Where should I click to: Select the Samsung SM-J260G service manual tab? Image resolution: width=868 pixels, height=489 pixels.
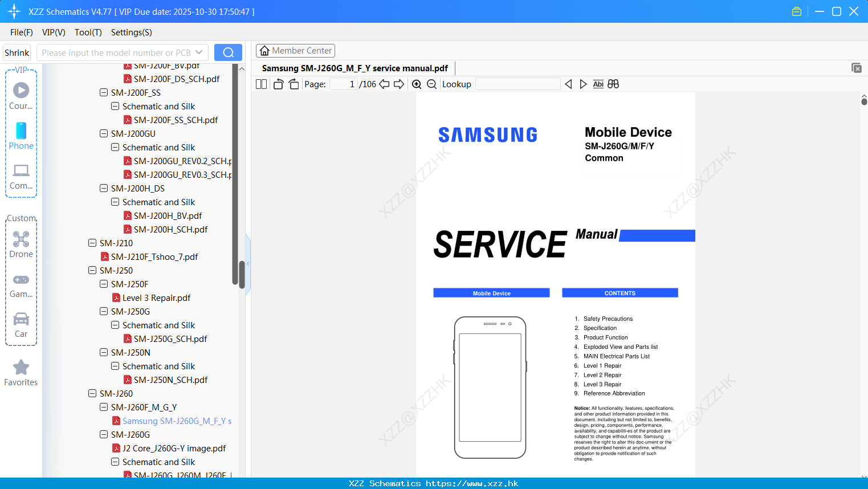(x=354, y=68)
